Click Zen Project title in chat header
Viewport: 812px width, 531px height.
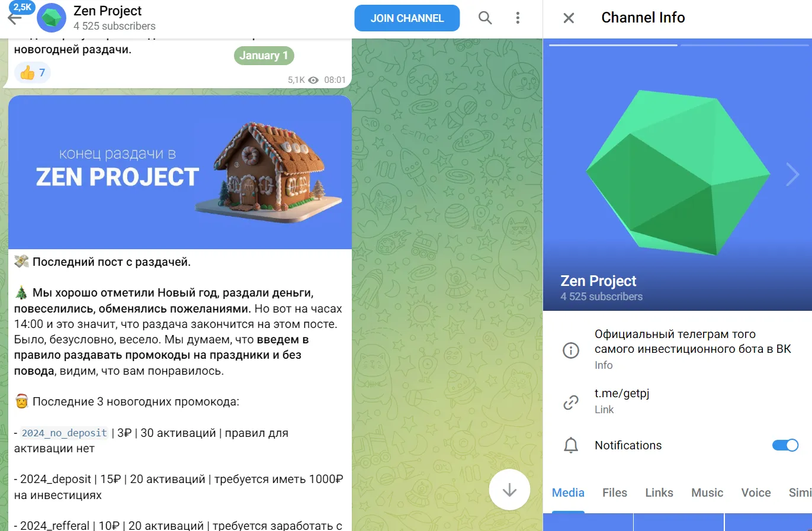pos(108,11)
